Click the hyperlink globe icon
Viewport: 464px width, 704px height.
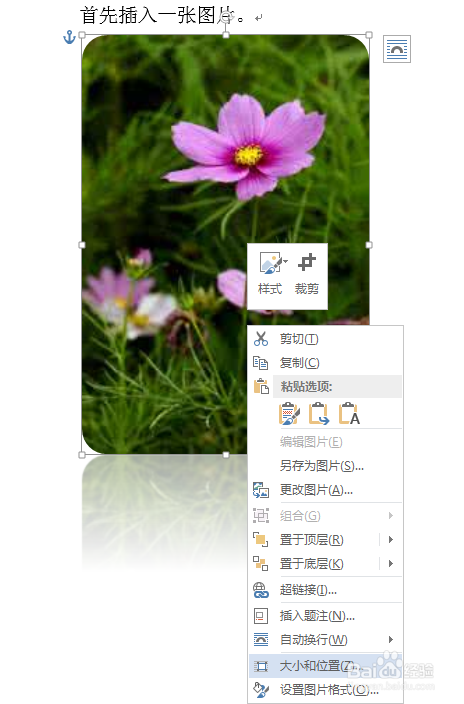[x=261, y=590]
